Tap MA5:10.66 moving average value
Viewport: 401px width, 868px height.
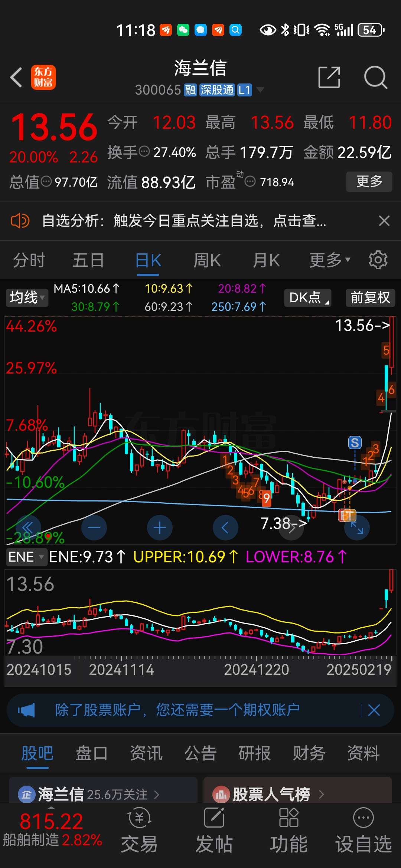click(x=87, y=289)
